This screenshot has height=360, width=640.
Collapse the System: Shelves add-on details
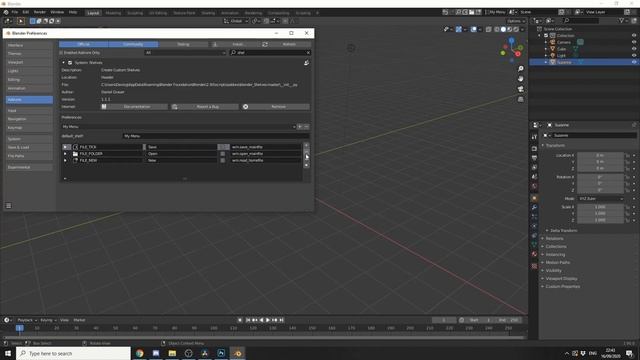64,63
